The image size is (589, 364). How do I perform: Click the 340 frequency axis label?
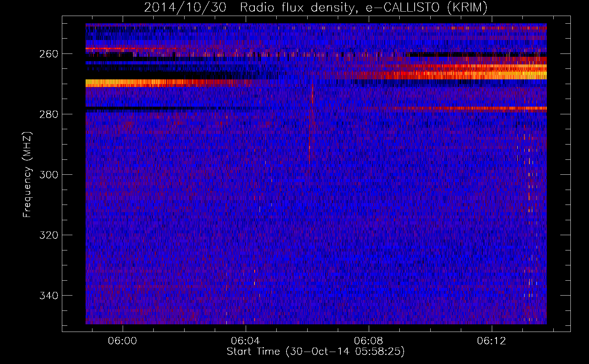[49, 296]
